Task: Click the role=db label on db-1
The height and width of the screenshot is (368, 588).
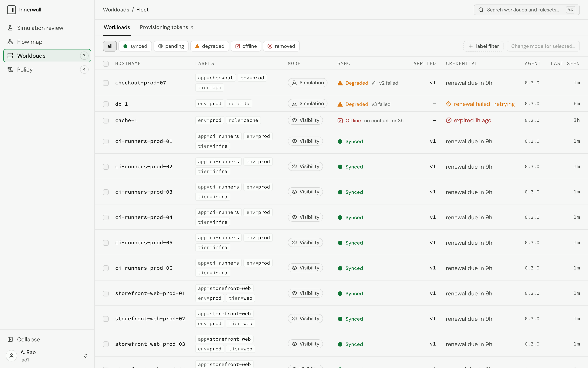Action: [x=239, y=103]
